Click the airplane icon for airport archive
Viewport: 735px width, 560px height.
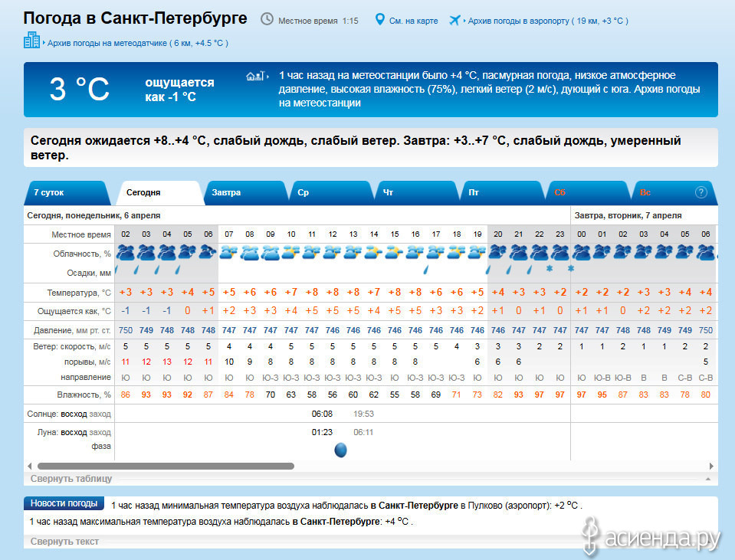[x=456, y=19]
